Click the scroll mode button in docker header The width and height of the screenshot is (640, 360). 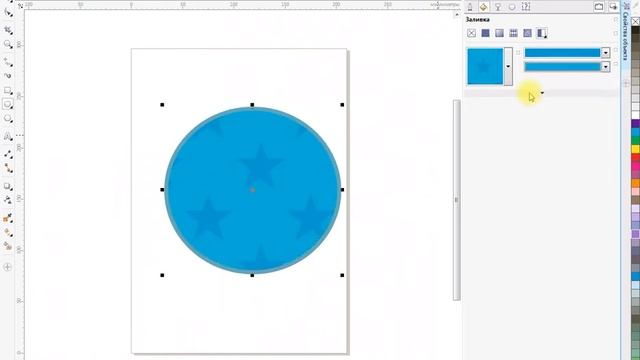[599, 7]
